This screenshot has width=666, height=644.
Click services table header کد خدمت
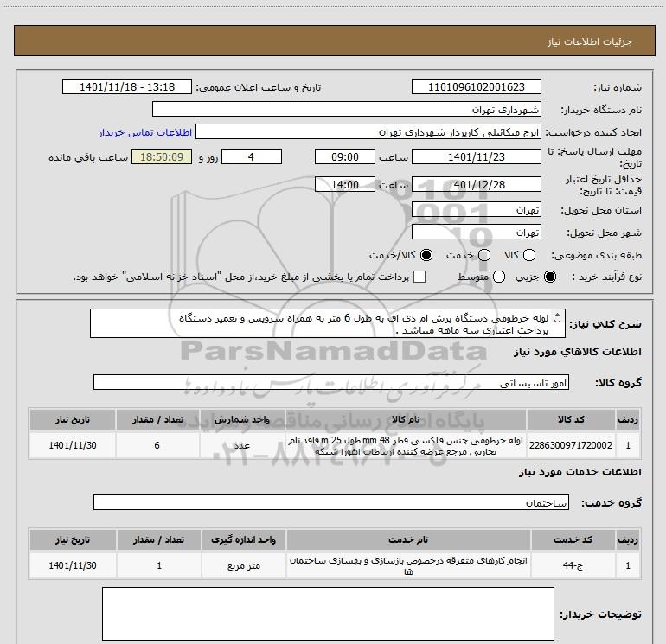pyautogui.click(x=573, y=539)
